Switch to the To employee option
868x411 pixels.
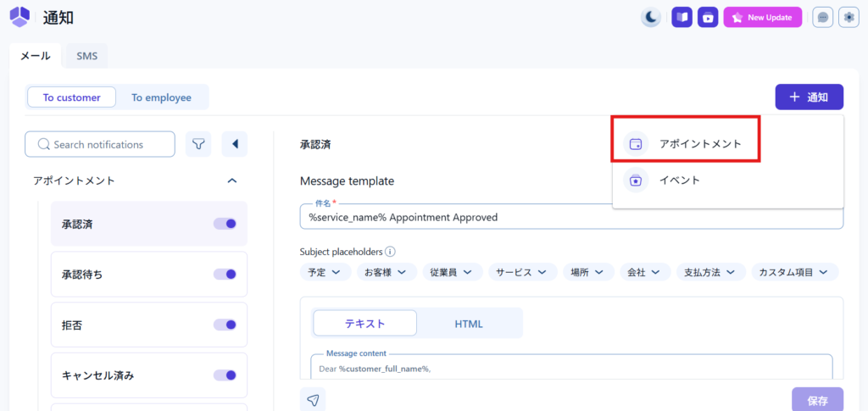(x=161, y=97)
